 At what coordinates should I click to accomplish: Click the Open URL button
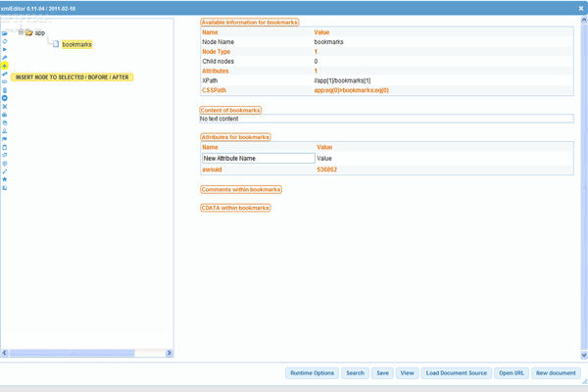pos(512,373)
